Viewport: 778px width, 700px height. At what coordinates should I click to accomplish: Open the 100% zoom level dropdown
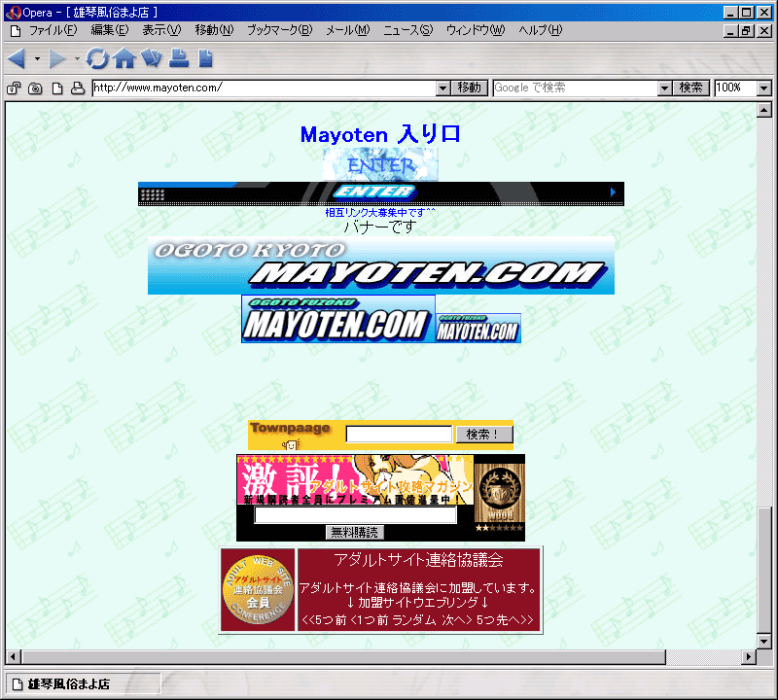(x=764, y=88)
